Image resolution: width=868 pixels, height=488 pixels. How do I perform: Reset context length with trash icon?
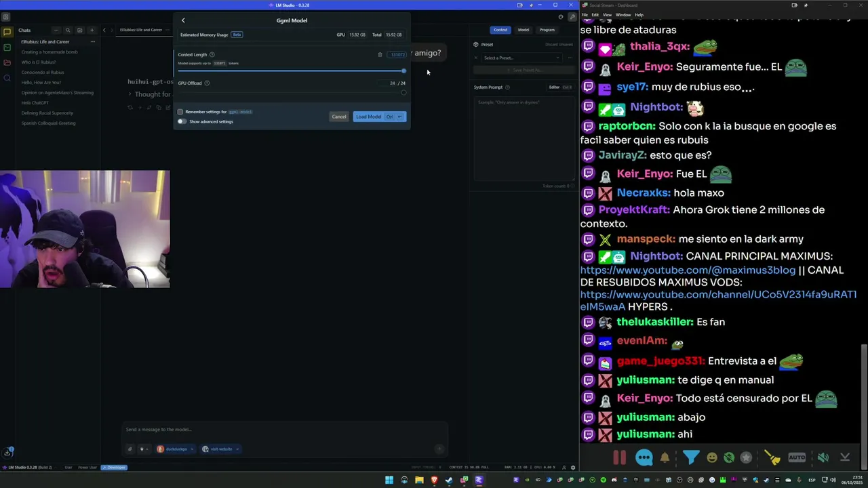(380, 55)
